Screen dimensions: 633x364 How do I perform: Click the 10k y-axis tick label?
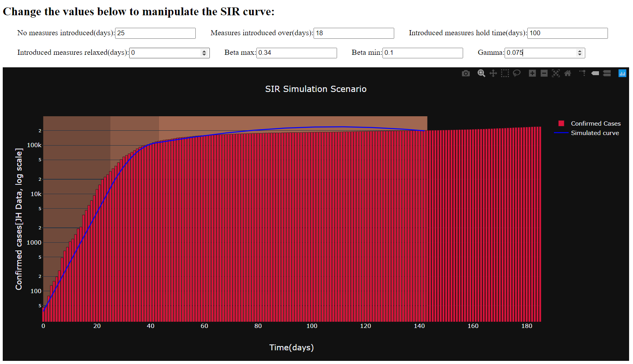[36, 194]
